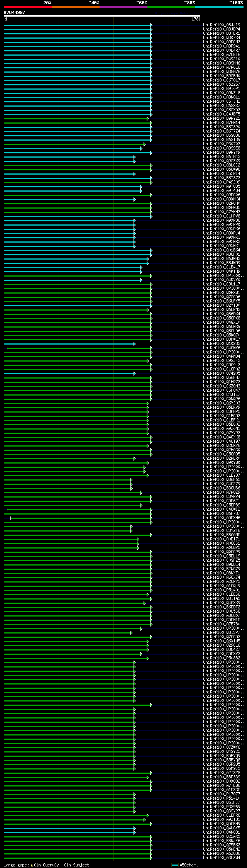This screenshot has height=868, width=247.
Task: Select the label UniRef100_B6AAM5
Action: (222, 535)
